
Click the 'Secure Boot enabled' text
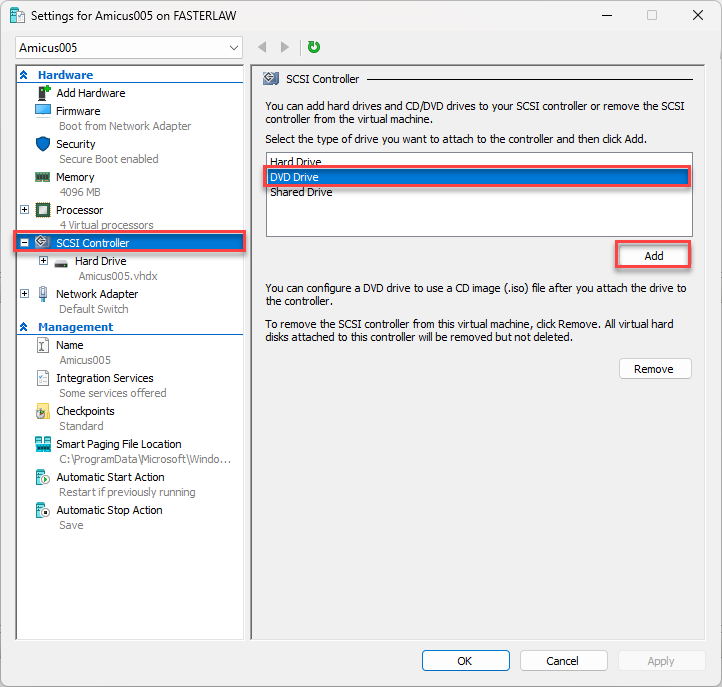(x=109, y=159)
